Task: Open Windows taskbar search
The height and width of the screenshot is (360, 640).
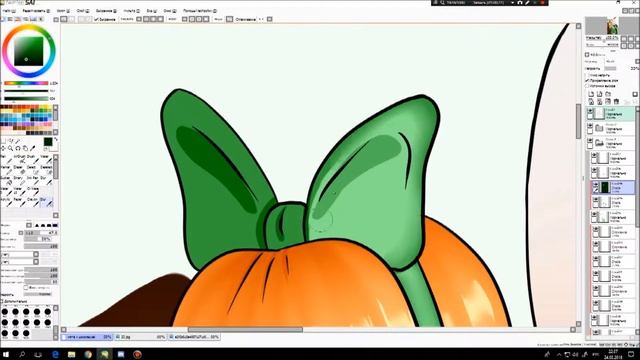Action: (22, 354)
